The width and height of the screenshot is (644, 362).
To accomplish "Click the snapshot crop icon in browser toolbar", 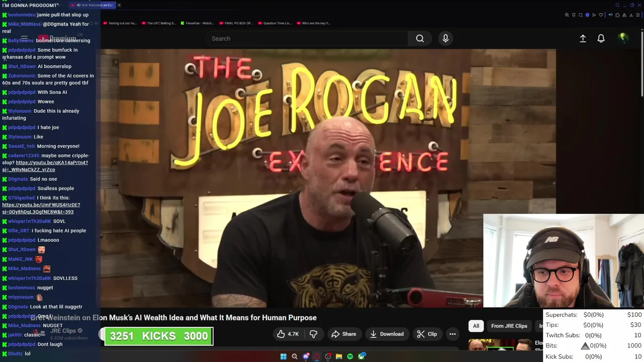I will (x=581, y=15).
